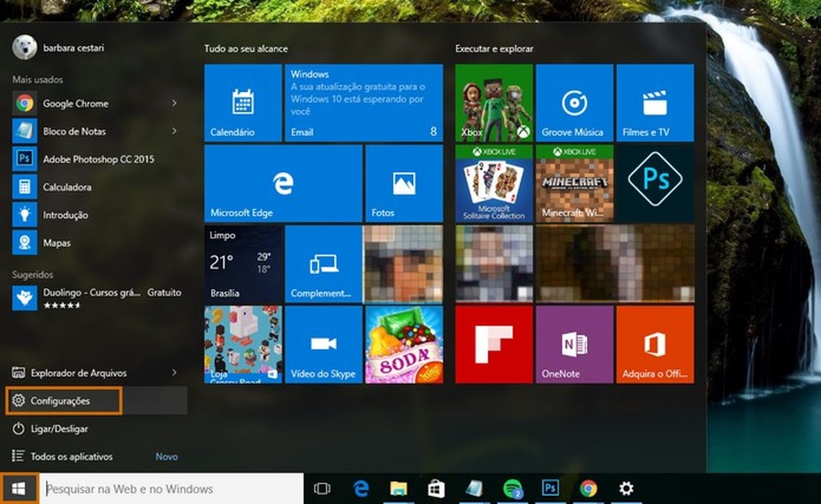
Task: Launch the Minecraft tile
Action: (x=573, y=182)
